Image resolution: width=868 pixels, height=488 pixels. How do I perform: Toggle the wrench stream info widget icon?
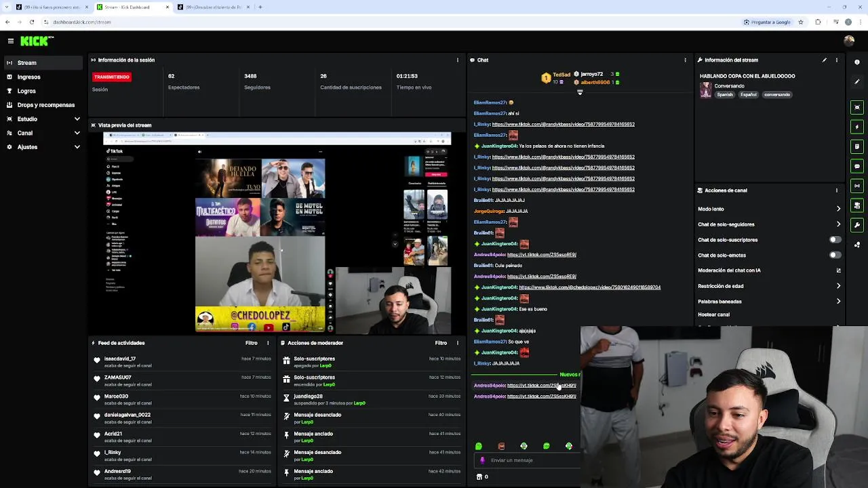pos(857,225)
